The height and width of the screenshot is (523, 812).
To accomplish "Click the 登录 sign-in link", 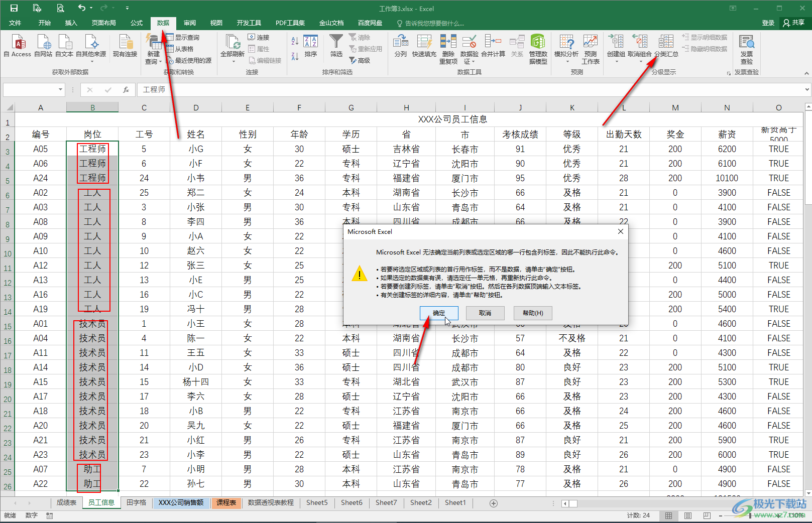I will [x=768, y=23].
